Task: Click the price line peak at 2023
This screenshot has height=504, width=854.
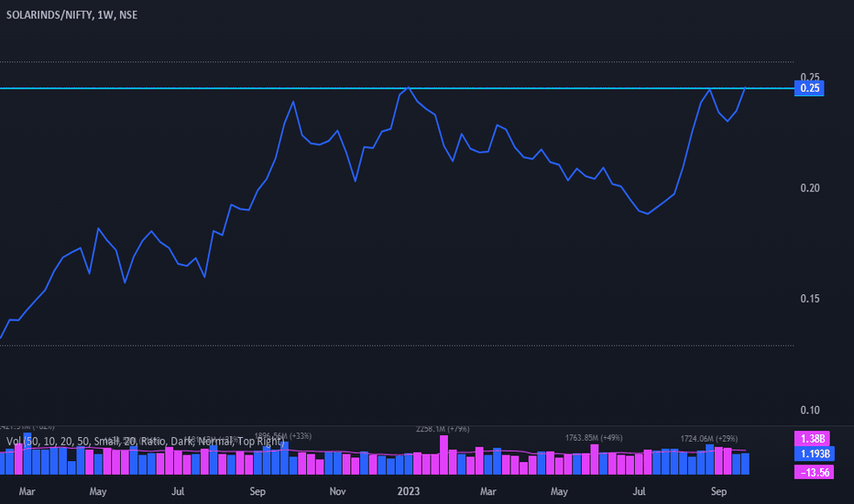Action: pyautogui.click(x=409, y=87)
